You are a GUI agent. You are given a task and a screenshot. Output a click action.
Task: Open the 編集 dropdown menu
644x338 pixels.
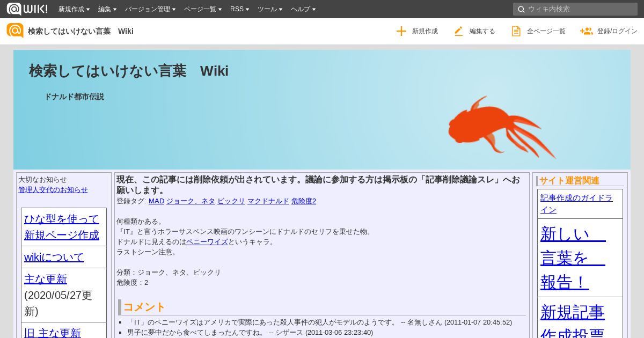point(107,9)
